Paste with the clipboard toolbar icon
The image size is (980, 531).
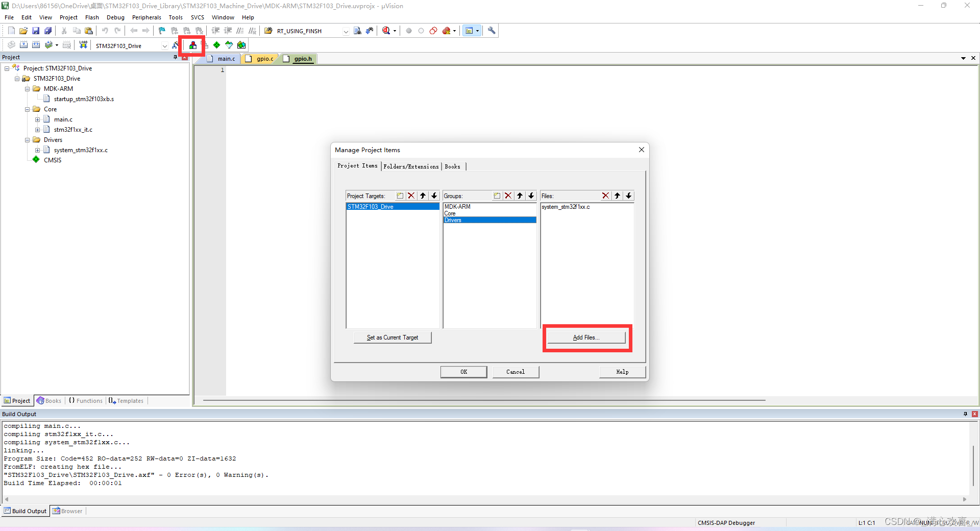(89, 31)
